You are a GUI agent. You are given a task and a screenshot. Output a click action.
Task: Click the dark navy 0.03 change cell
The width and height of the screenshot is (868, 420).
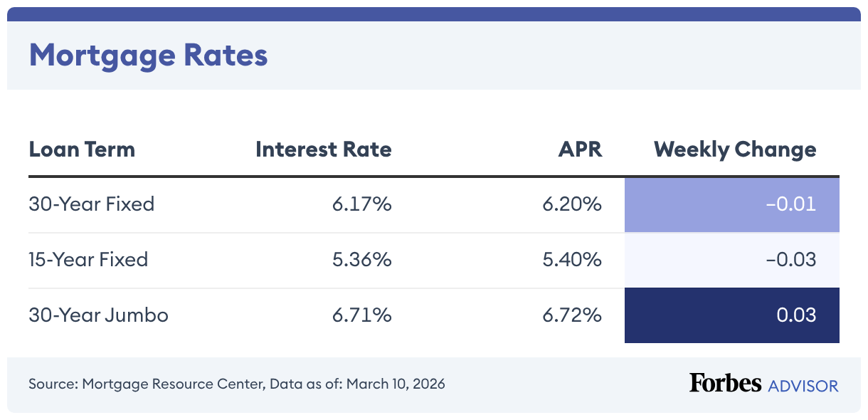731,315
